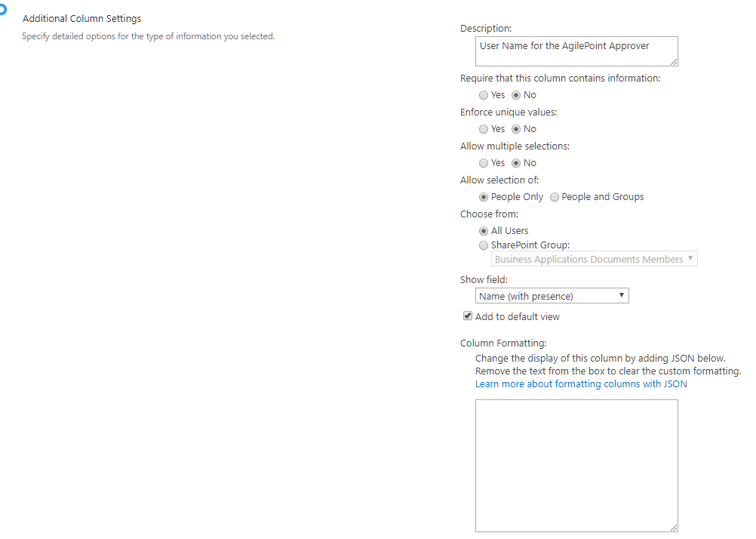Select No for requiring column information
The height and width of the screenshot is (539, 756).
point(517,95)
